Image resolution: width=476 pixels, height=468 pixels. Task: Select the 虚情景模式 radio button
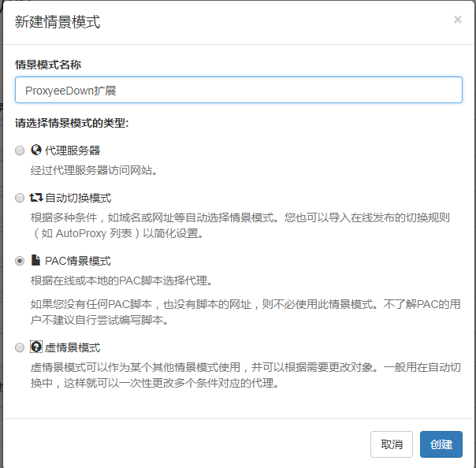point(20,347)
